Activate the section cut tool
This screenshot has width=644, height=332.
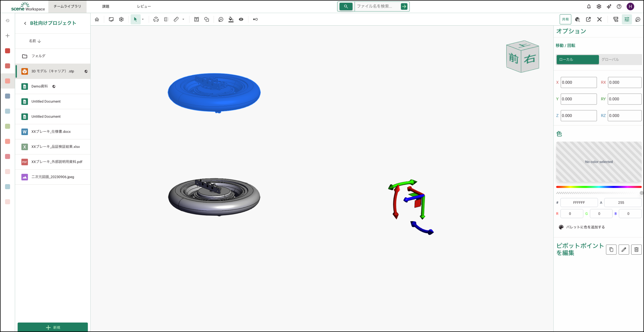click(x=166, y=19)
